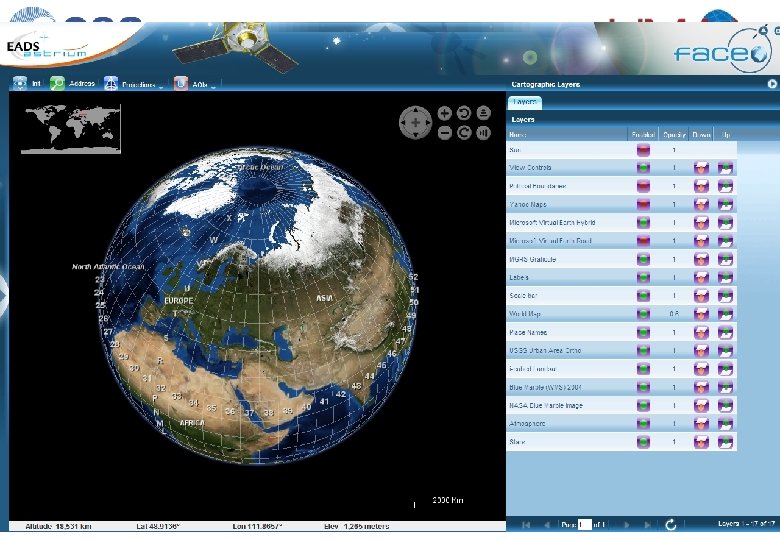
Task: Expand the left side panel arrow
Action: 3,295
